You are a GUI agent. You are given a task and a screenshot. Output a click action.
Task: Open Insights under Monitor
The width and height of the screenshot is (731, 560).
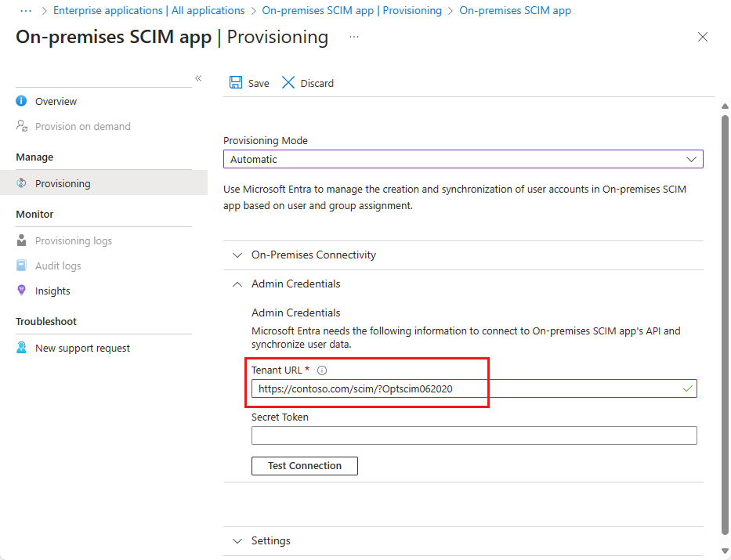click(x=52, y=291)
